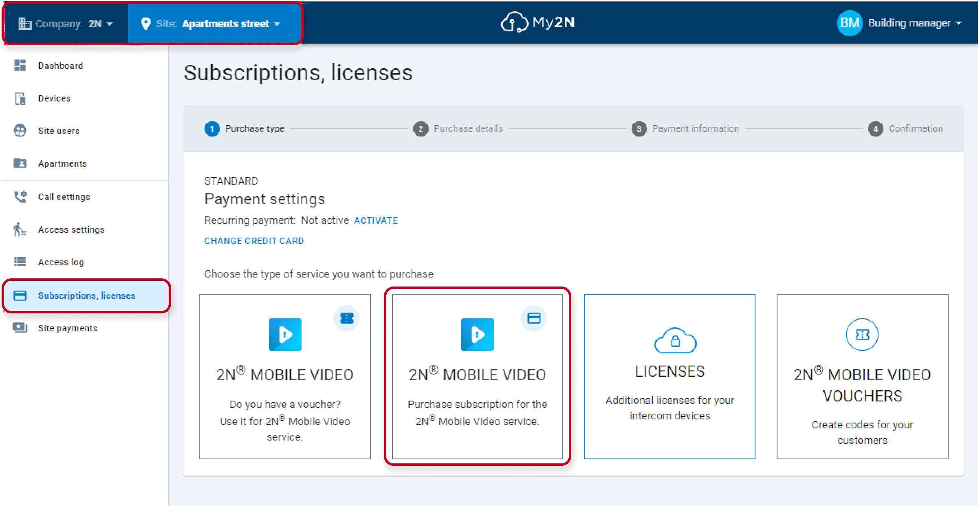Select the LICENSES purchase card

(669, 377)
